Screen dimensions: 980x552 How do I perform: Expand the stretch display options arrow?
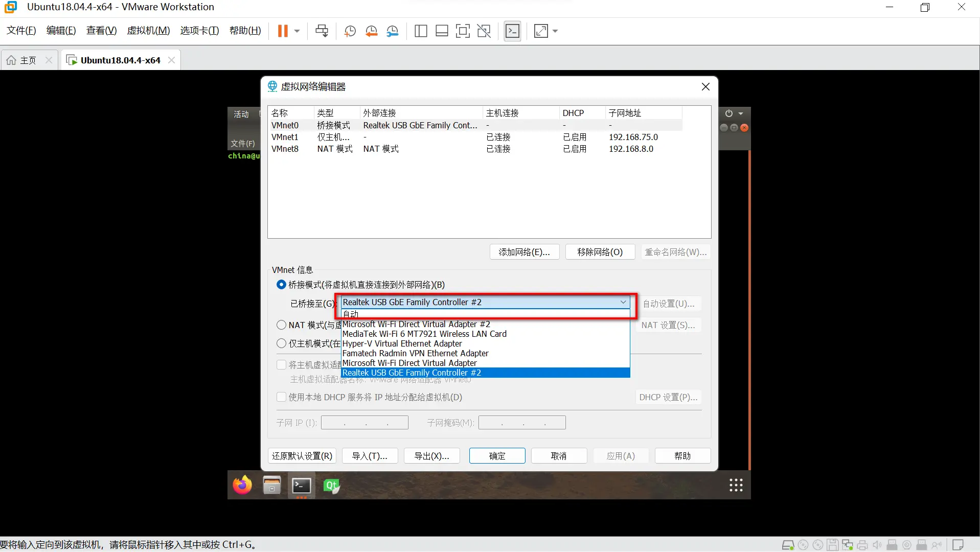[x=555, y=31]
